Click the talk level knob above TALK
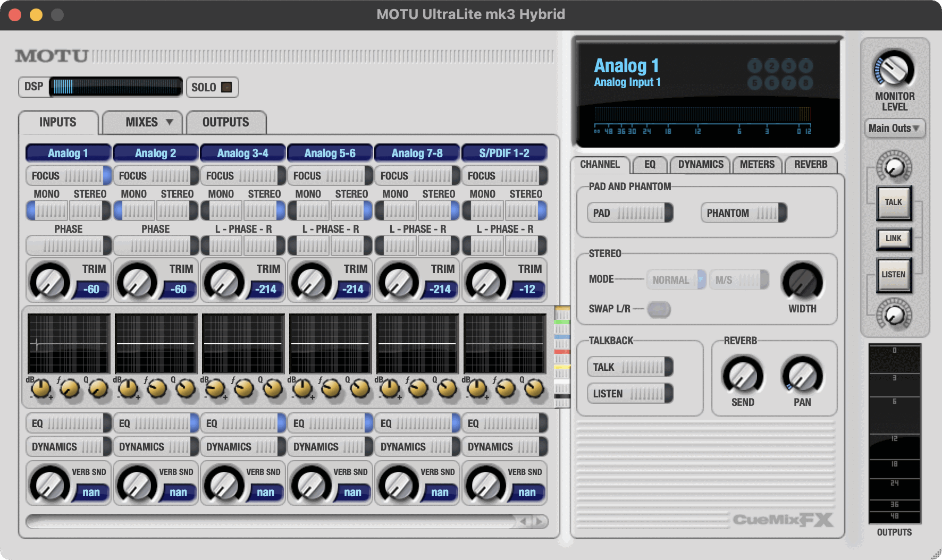The image size is (942, 560). pos(894,167)
